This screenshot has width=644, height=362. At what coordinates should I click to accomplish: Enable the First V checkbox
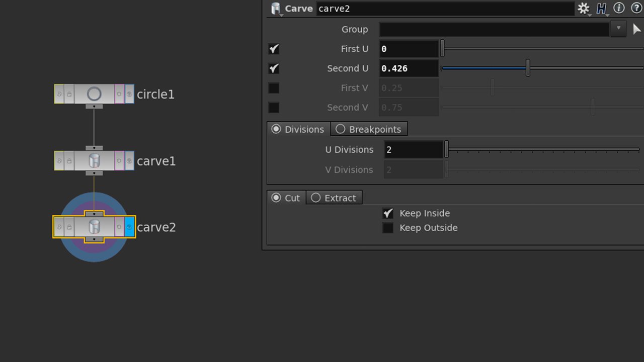pyautogui.click(x=274, y=88)
